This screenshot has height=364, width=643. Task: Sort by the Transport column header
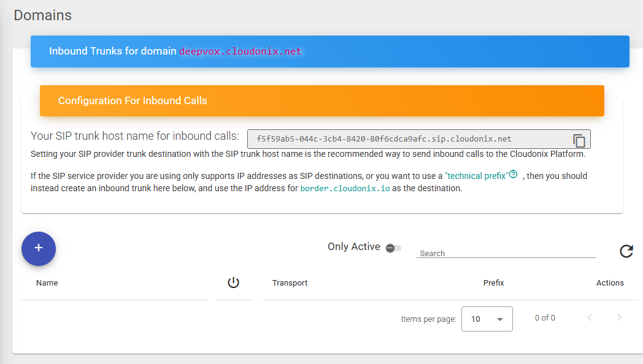(290, 283)
